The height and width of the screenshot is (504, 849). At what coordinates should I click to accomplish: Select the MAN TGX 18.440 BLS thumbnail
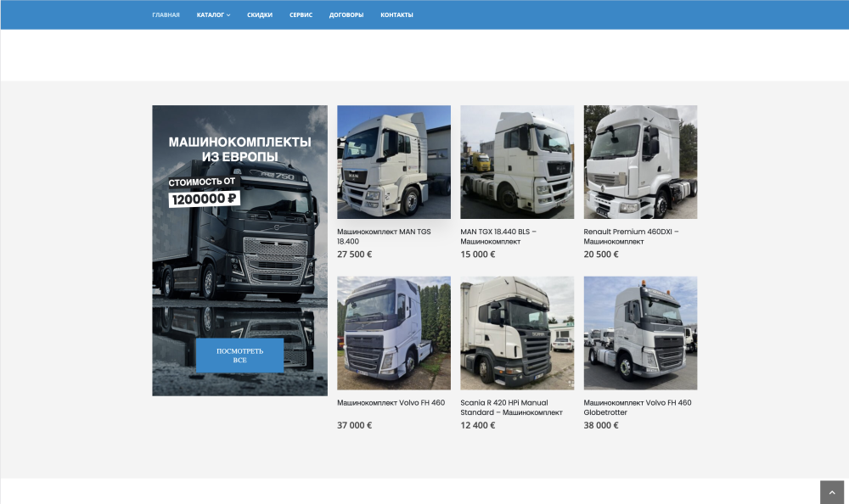click(516, 162)
